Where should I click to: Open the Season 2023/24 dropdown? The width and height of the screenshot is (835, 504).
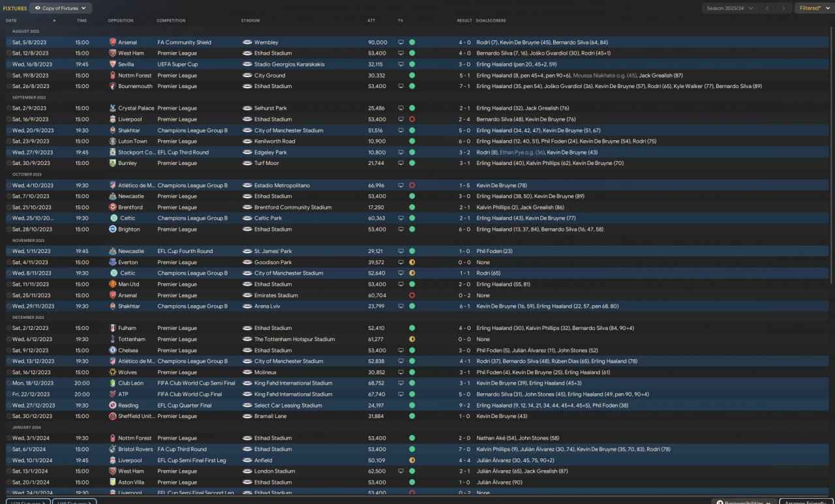tap(730, 8)
